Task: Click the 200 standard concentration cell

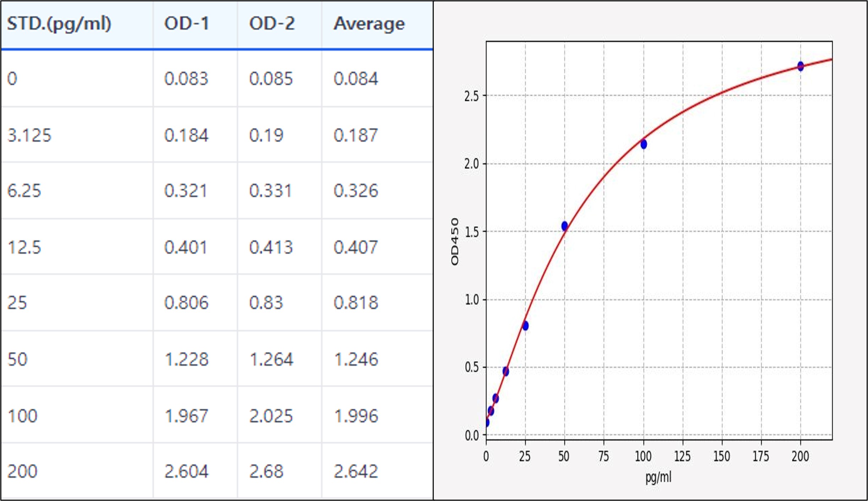Action: pos(22,472)
